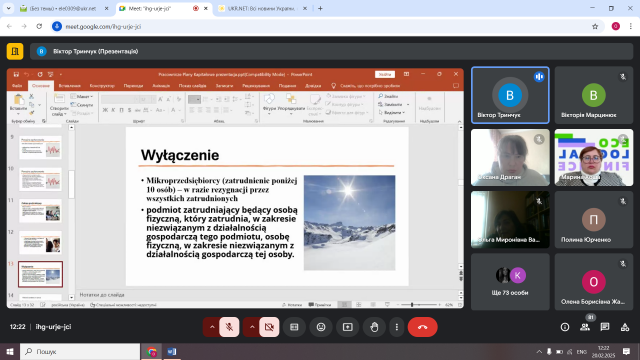Click the Cut scissors icon in ribbon
Screen dimensions: 640x360
click(x=31, y=96)
